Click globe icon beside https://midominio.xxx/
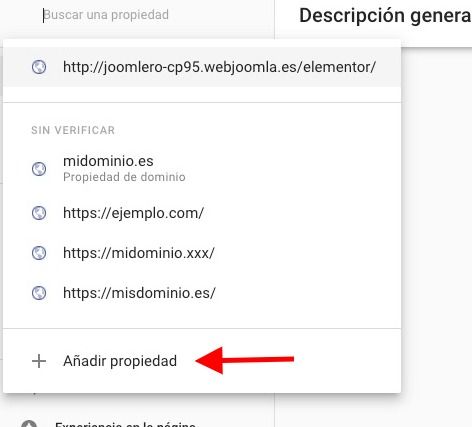This screenshot has height=427, width=472. [39, 253]
